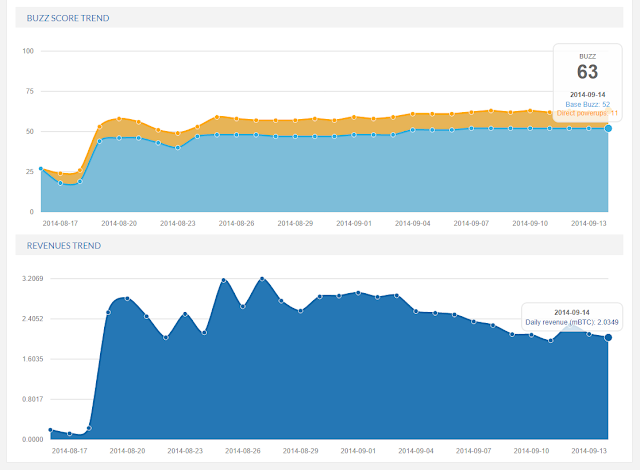Select orange buzz point for 2014-08-25
The width and height of the screenshot is (640, 470).
[217, 117]
